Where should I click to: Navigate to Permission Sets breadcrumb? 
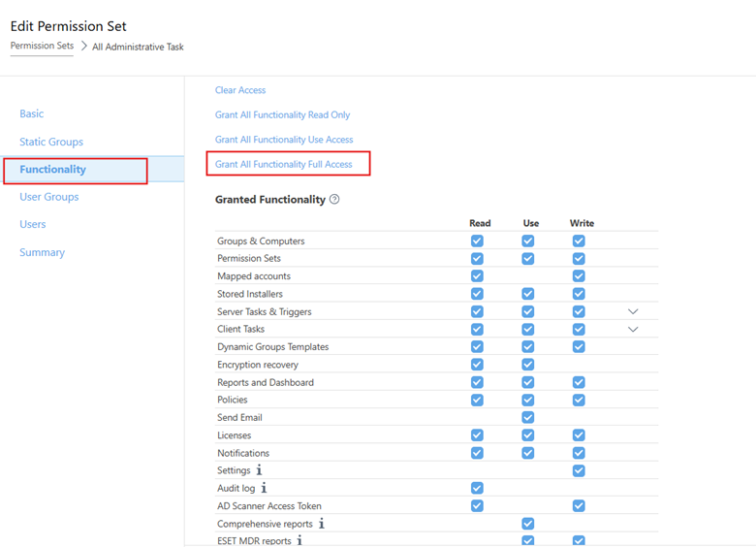coord(42,47)
